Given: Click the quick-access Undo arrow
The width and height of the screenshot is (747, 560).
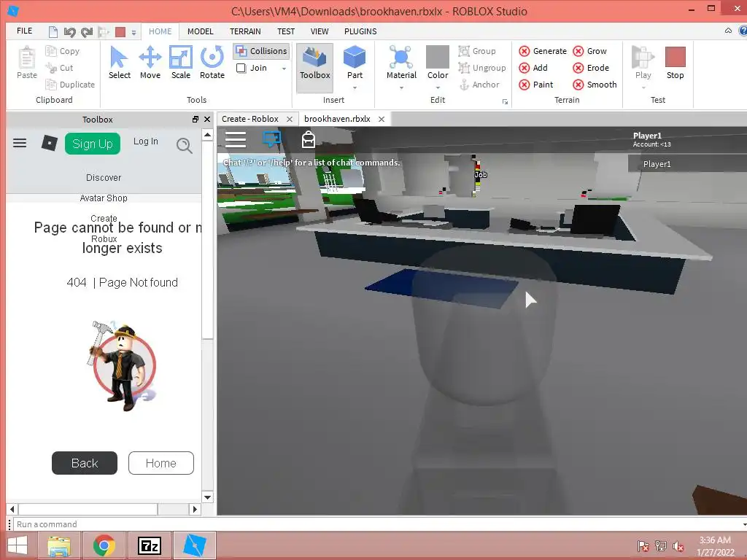Looking at the screenshot, I should (x=70, y=32).
